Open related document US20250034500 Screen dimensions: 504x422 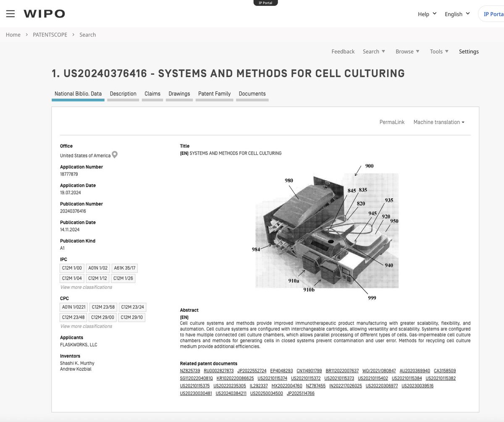267,393
